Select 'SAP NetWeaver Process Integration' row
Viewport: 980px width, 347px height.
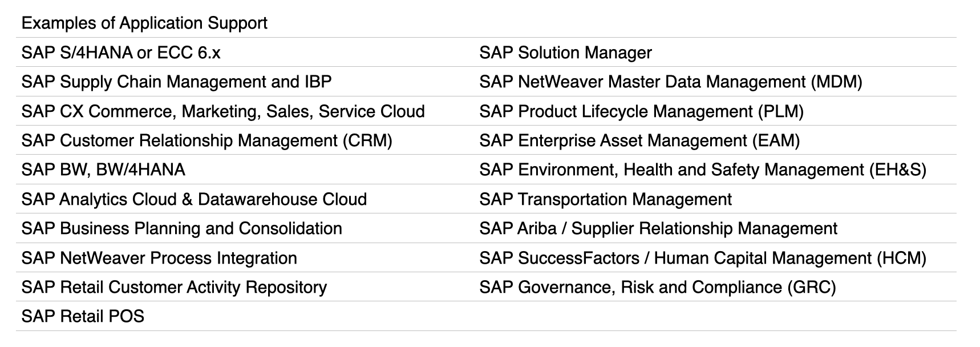[x=159, y=258]
